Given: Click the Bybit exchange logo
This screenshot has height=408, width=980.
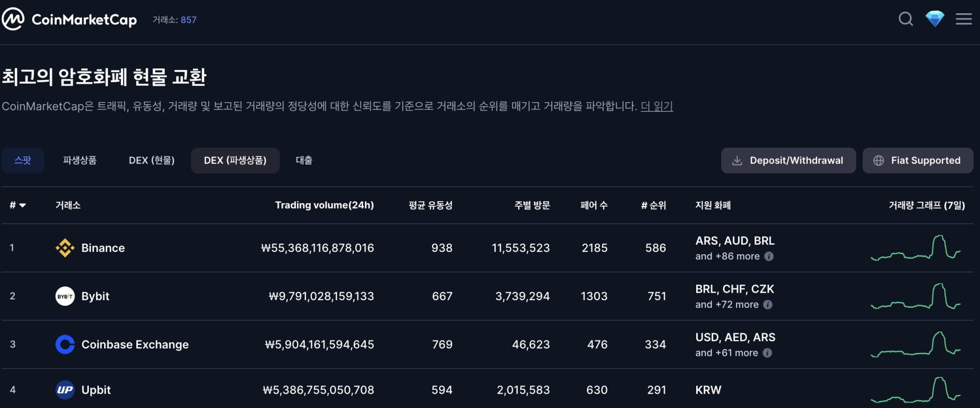Looking at the screenshot, I should 65,296.
